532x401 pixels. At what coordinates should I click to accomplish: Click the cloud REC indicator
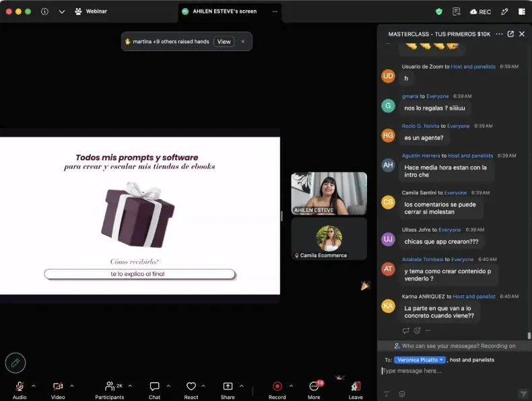(480, 11)
